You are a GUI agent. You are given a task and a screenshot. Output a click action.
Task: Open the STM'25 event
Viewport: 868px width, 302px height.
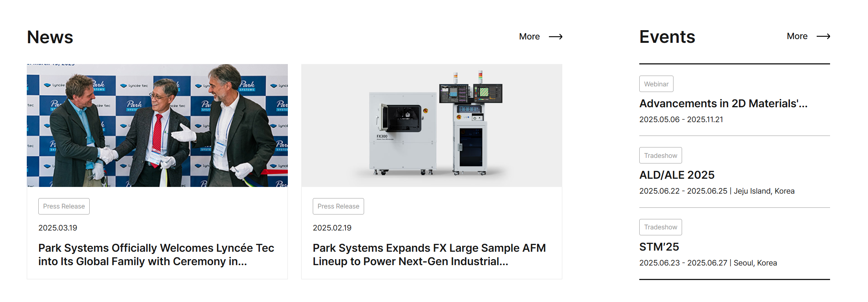(659, 247)
